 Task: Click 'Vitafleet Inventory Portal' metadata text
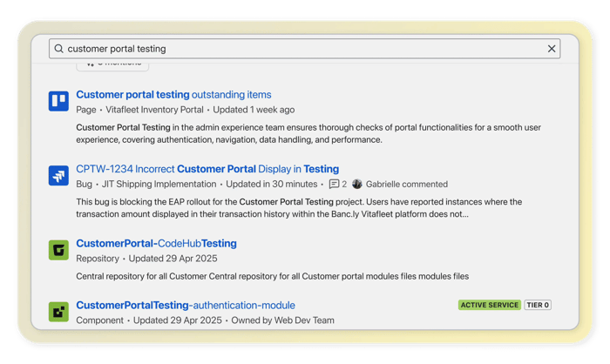point(155,110)
